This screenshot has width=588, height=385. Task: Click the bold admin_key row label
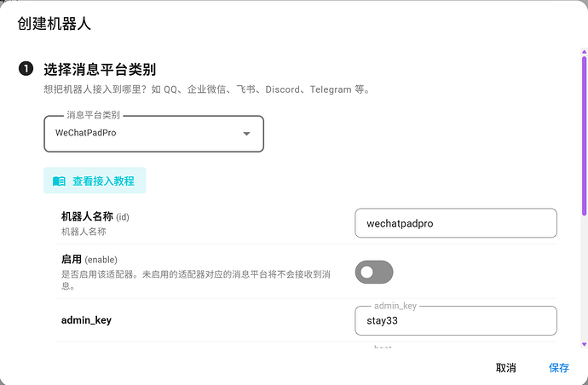pyautogui.click(x=86, y=320)
